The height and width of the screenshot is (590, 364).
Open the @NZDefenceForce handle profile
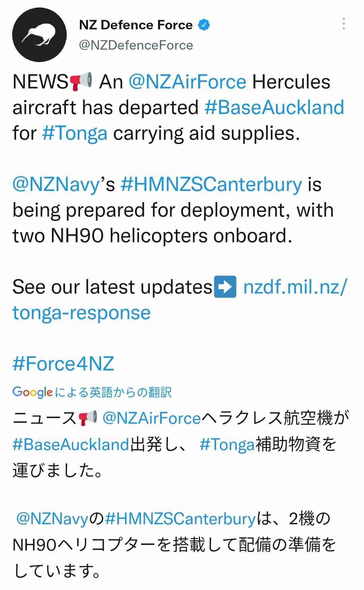pos(136,45)
